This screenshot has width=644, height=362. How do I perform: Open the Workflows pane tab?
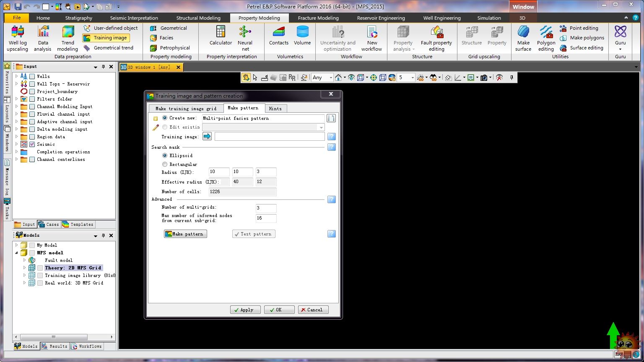point(86,346)
